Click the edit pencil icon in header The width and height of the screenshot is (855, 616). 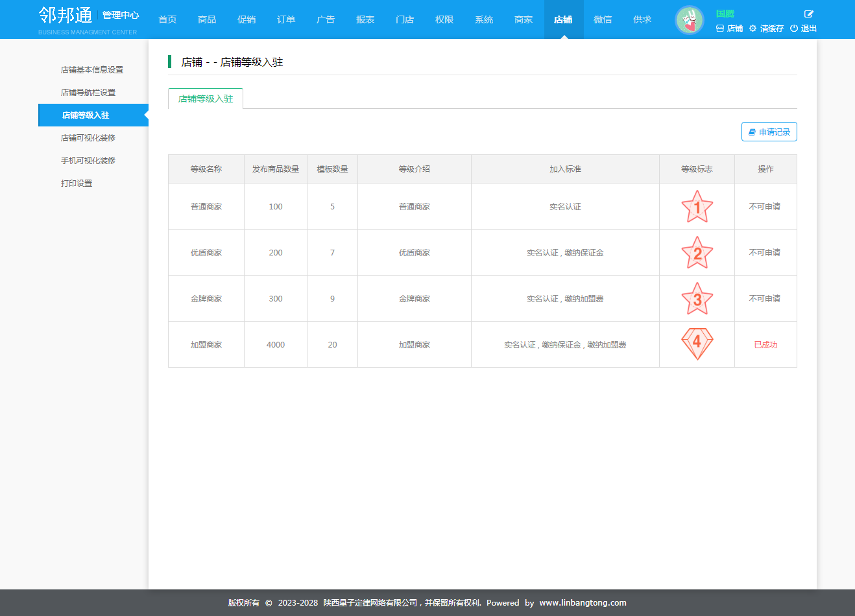(x=808, y=14)
